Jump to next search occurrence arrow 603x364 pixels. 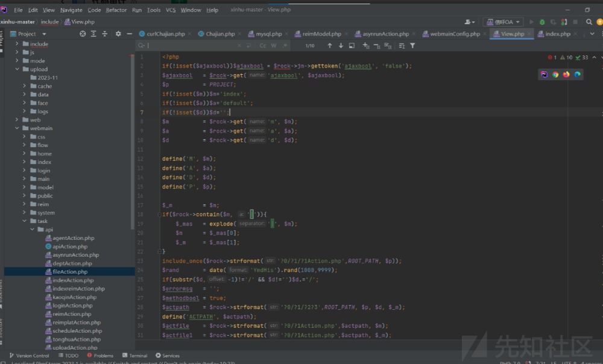pos(341,46)
